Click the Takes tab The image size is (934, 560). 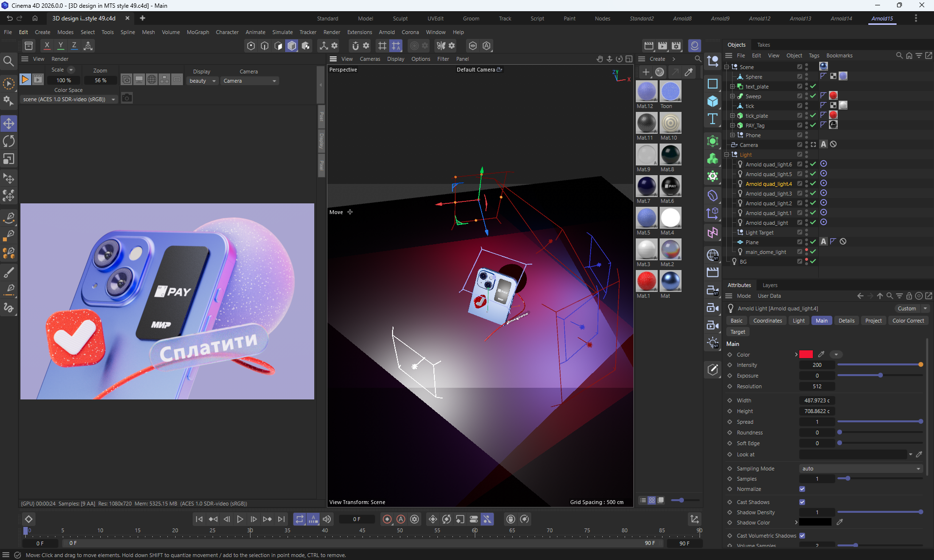763,45
